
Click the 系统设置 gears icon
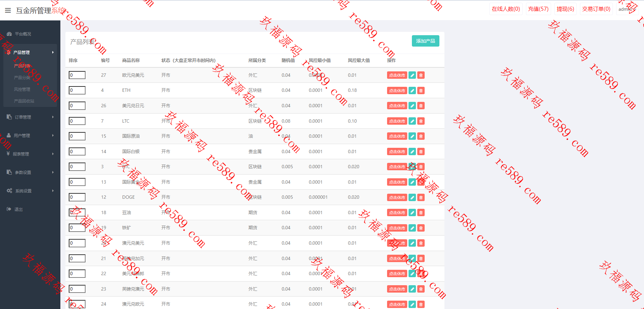tap(9, 191)
